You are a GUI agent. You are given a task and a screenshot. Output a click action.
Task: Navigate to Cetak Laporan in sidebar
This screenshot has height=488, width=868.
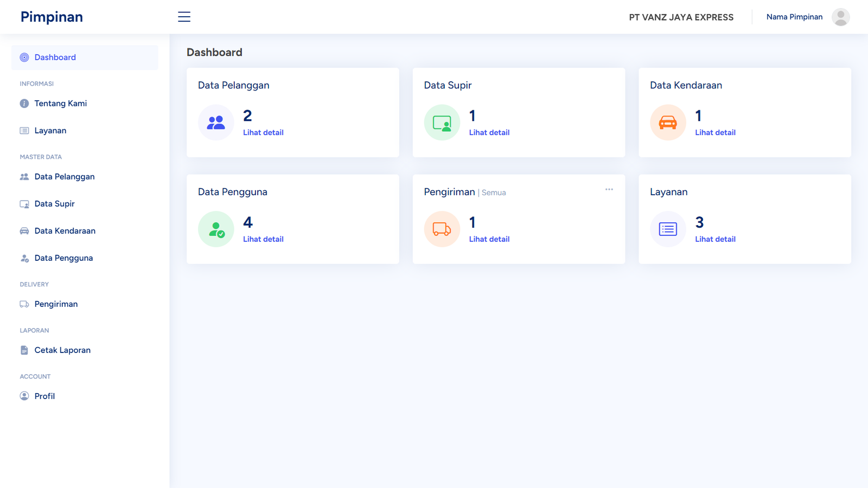point(62,350)
